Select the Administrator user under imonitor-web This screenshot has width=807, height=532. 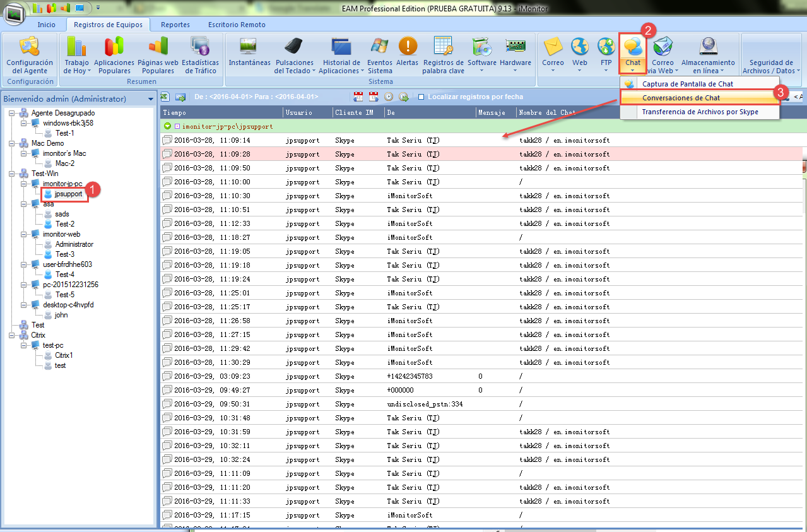click(x=74, y=244)
